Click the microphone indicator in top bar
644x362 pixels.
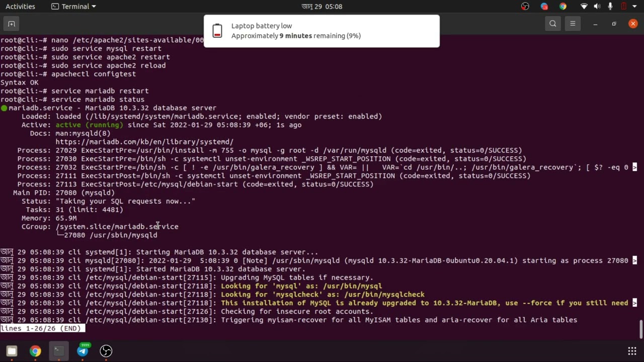point(610,7)
